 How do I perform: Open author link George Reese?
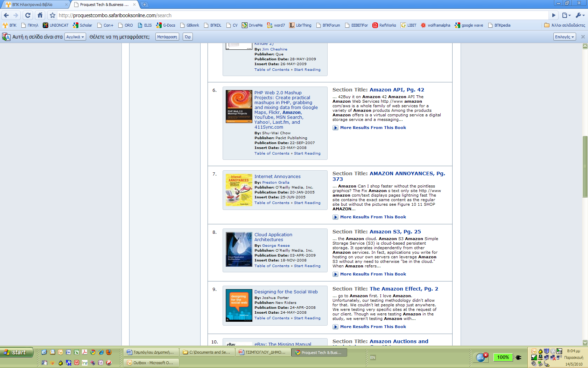coord(276,246)
